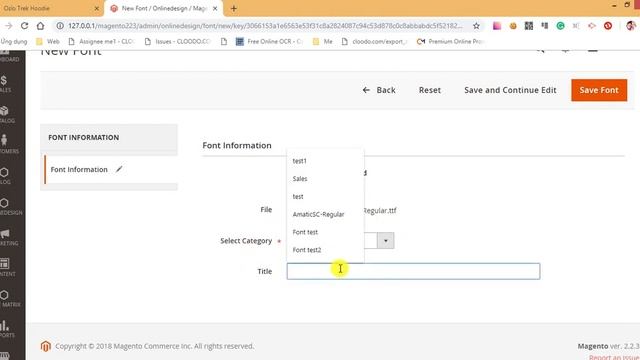640x360 pixels.
Task: Click the cookie extension icon
Action: click(x=513, y=26)
